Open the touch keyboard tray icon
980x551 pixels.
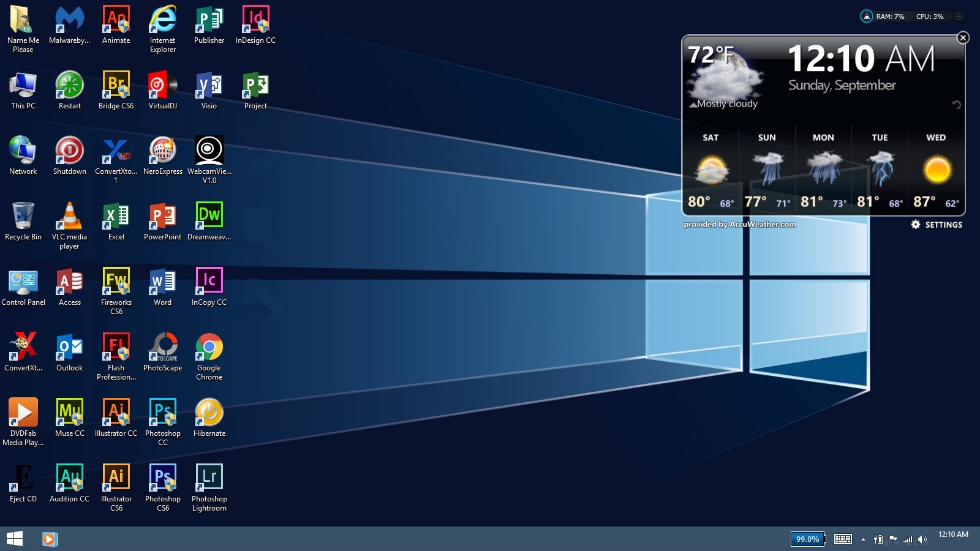(x=843, y=539)
